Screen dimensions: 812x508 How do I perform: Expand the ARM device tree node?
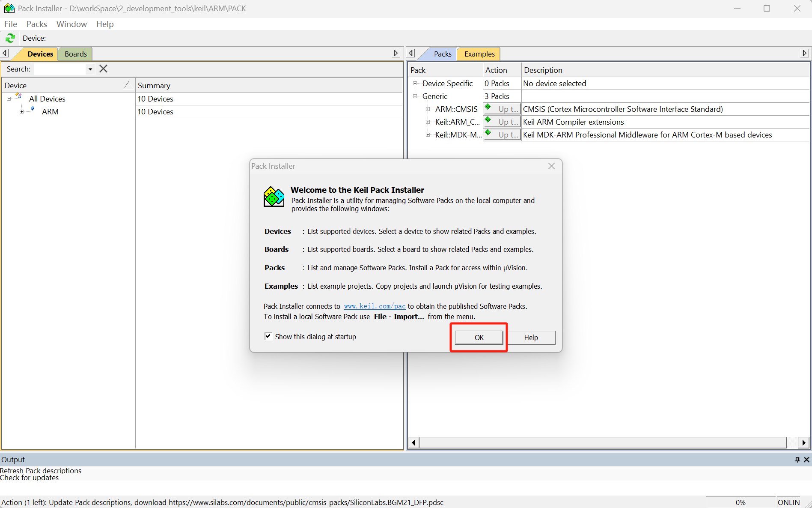click(21, 112)
